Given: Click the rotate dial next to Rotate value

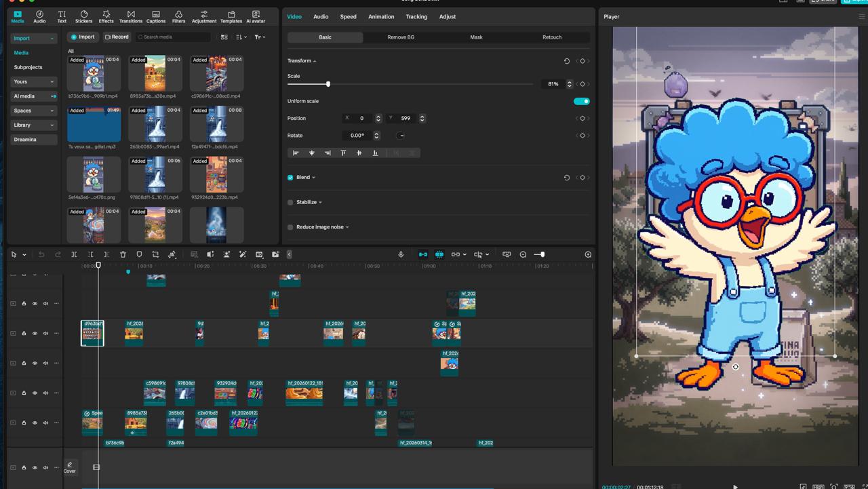Looking at the screenshot, I should [x=401, y=136].
